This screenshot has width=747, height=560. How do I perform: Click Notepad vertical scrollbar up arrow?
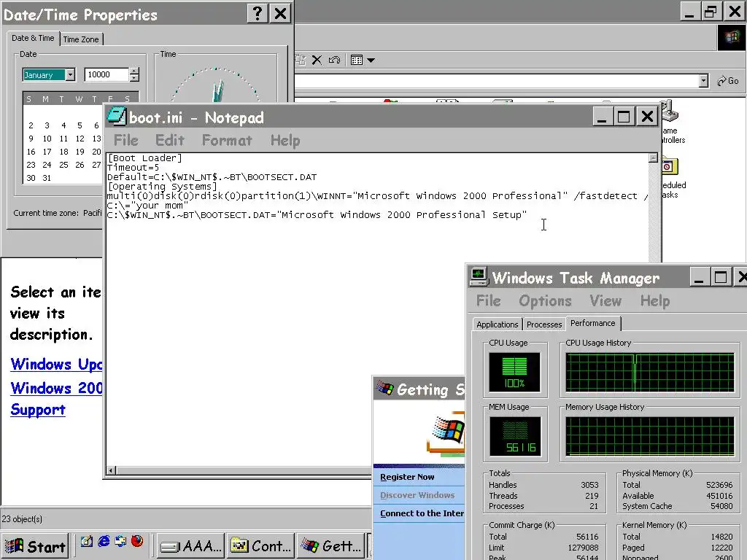(x=653, y=157)
